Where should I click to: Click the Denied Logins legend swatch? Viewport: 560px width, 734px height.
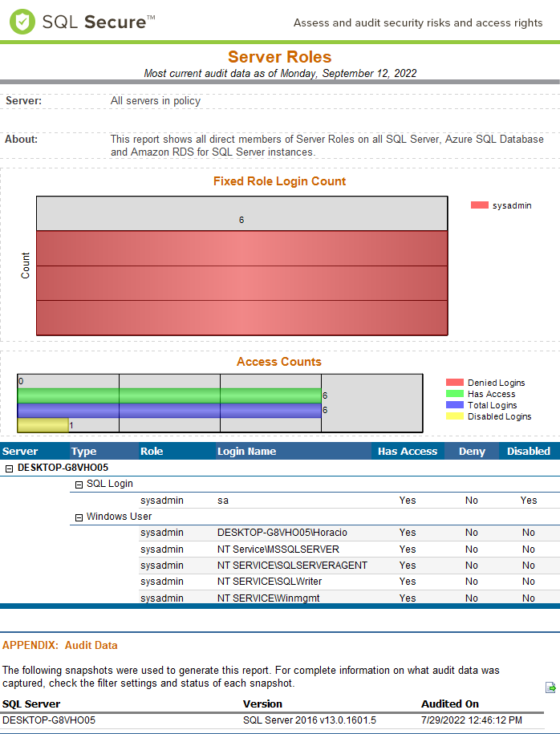pyautogui.click(x=455, y=383)
